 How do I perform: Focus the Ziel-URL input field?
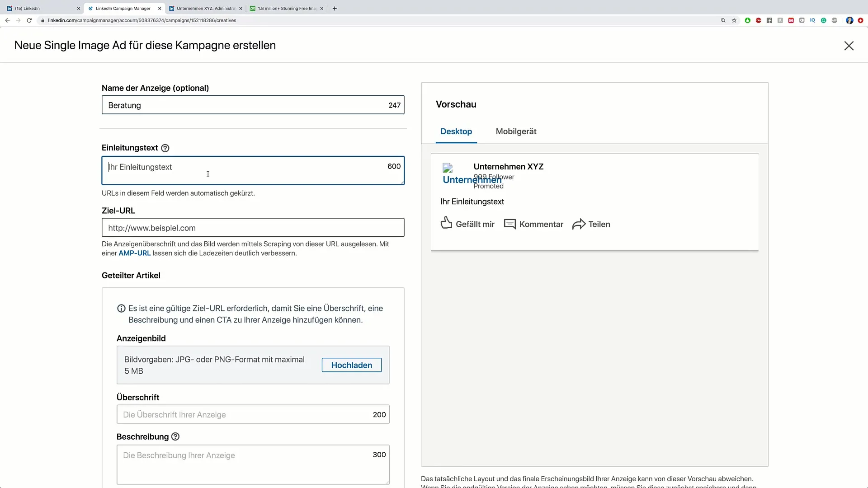(253, 228)
